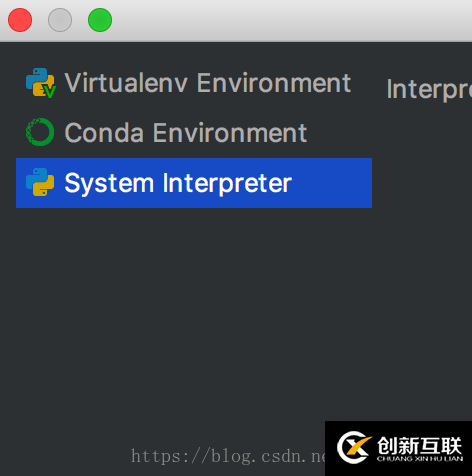
Task: Click the green V badge on Virtualenv icon
Action: tap(49, 91)
